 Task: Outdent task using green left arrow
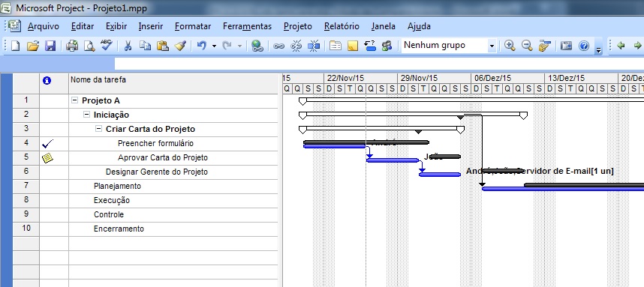click(621, 46)
